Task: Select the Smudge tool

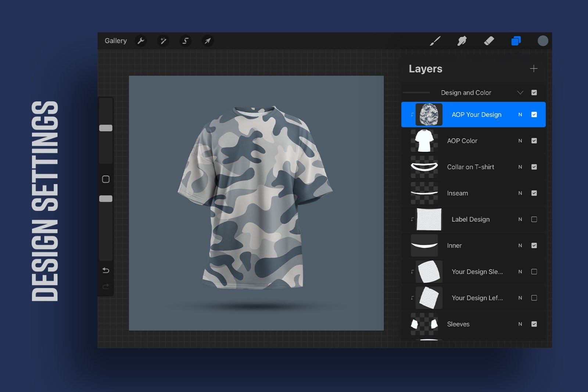Action: (462, 41)
